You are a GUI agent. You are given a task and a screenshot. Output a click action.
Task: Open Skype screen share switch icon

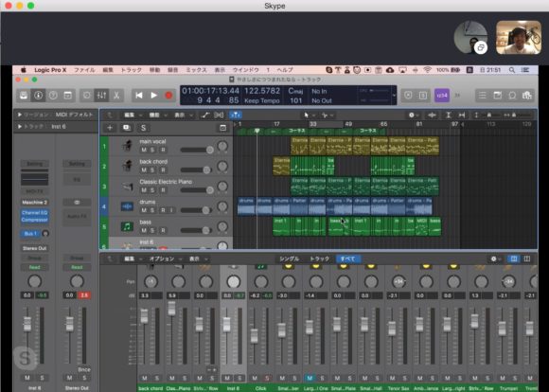coord(481,47)
